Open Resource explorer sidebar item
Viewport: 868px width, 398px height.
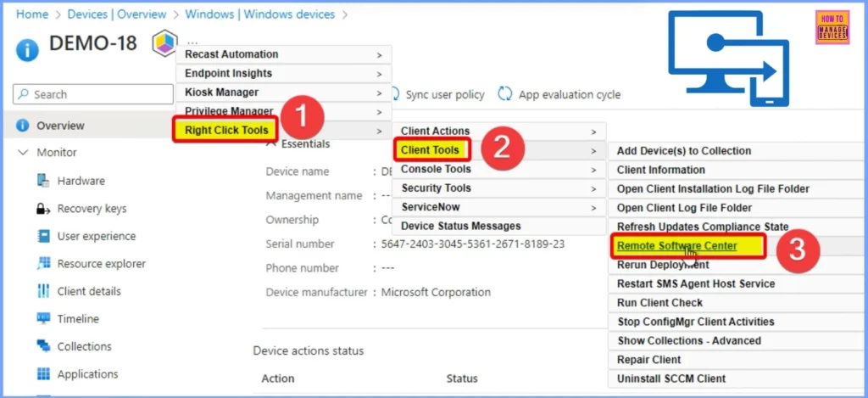click(102, 264)
